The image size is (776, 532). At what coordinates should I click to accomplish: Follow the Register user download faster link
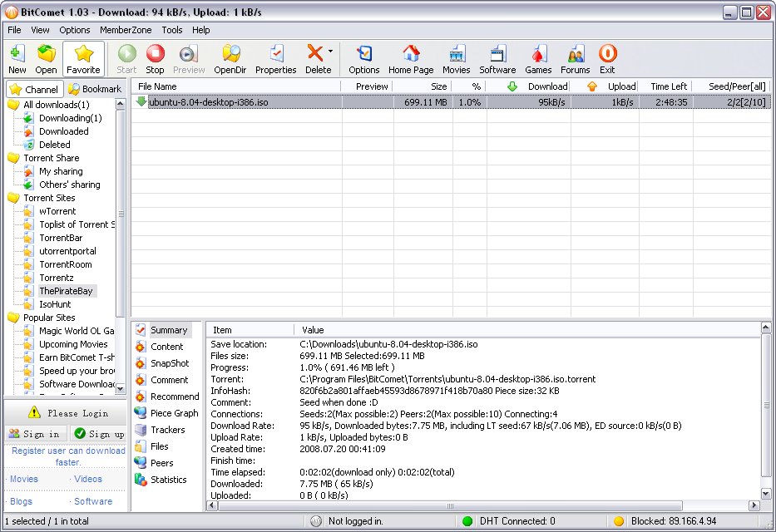(68, 456)
